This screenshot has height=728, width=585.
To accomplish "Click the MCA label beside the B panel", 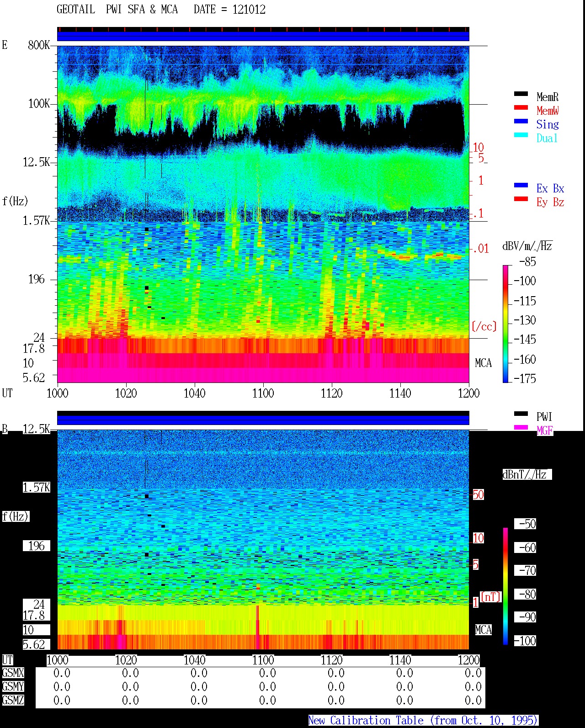I will [483, 630].
